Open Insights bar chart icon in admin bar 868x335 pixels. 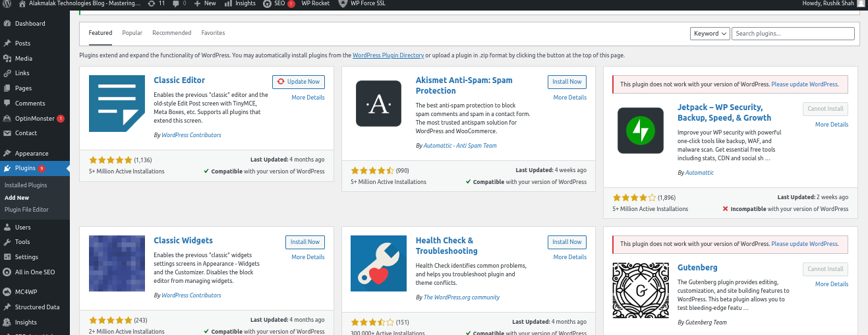click(x=229, y=3)
